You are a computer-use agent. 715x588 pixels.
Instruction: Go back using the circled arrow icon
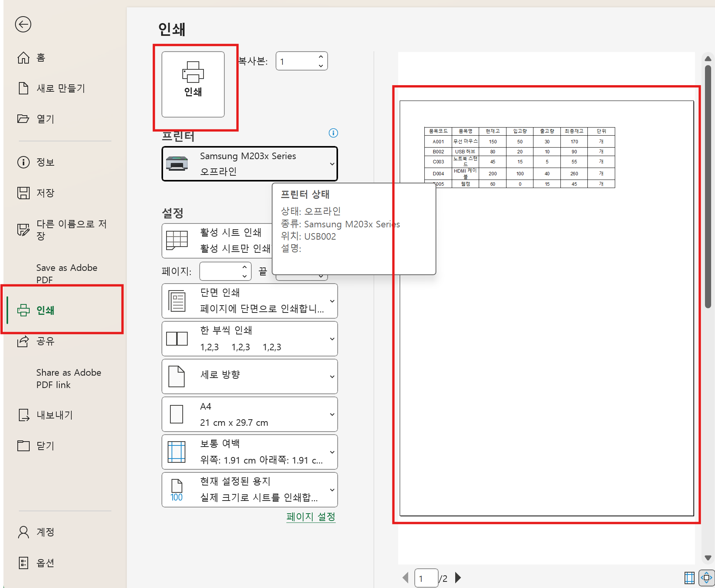(x=23, y=24)
